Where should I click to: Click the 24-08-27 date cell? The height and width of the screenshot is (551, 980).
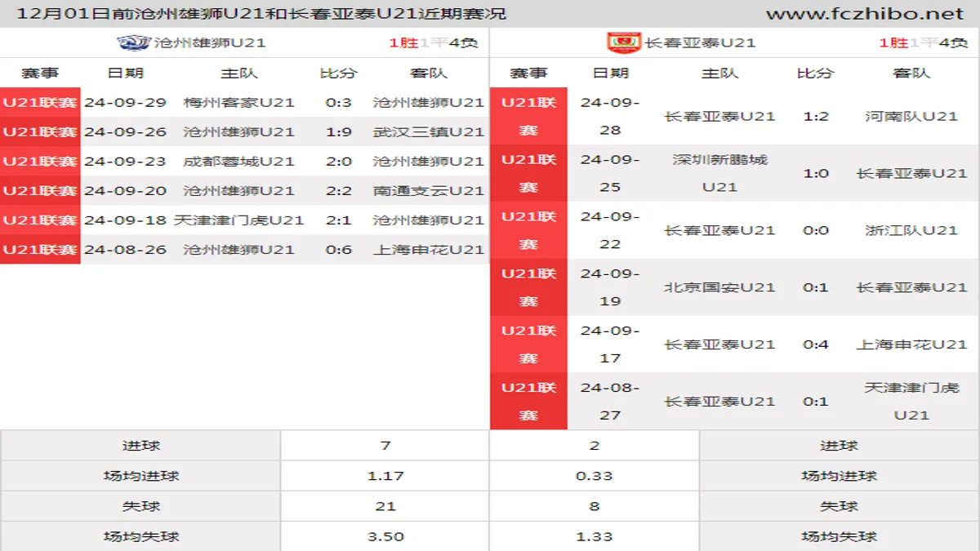pos(610,401)
